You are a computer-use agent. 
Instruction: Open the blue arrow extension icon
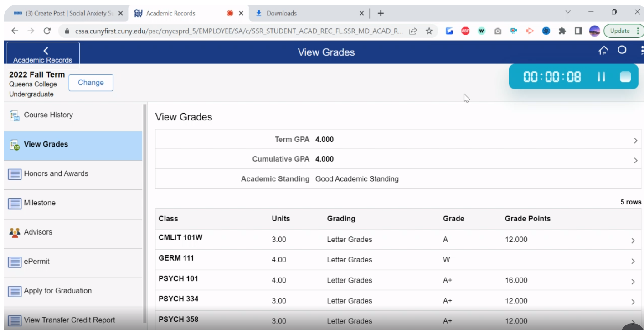[x=449, y=31]
